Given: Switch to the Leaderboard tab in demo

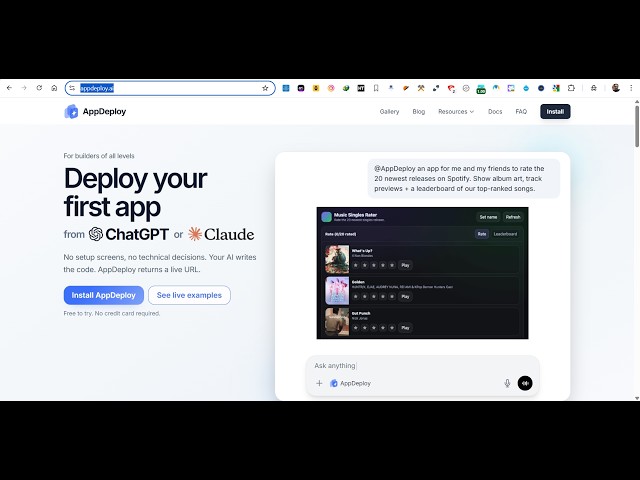Looking at the screenshot, I should (x=505, y=234).
